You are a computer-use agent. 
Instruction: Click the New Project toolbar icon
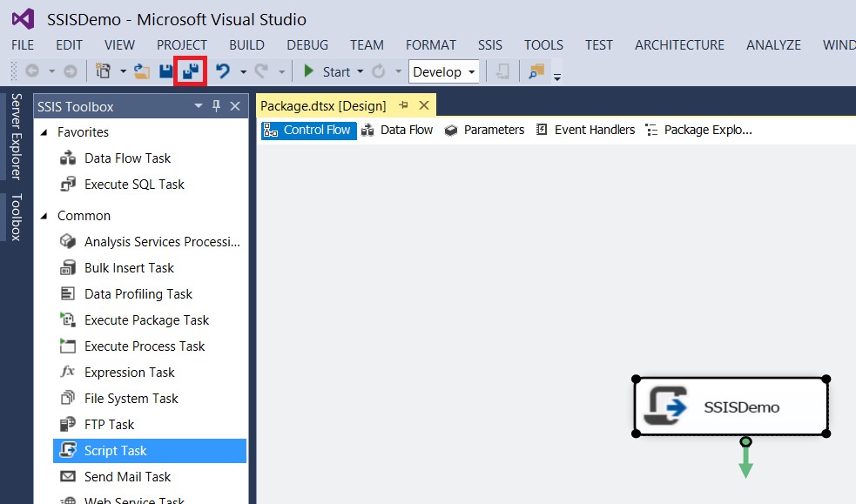pyautogui.click(x=103, y=71)
